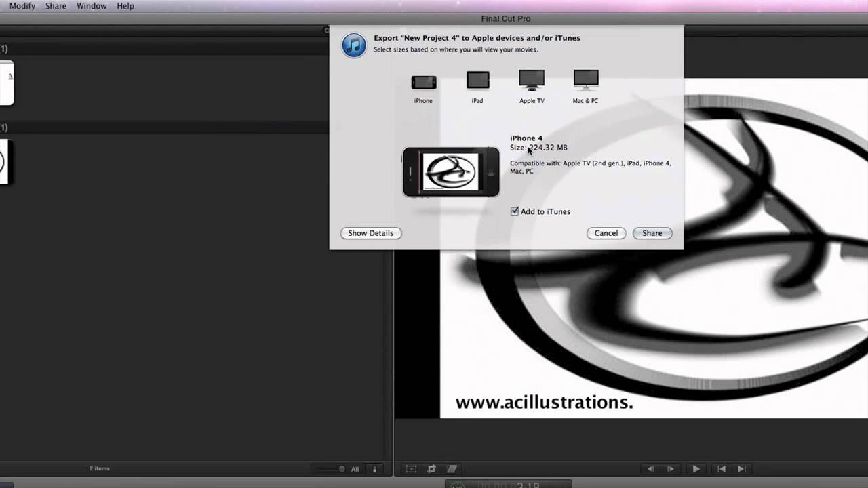The image size is (868, 488).
Task: Click the 'Compatible with' description text
Action: 591,167
